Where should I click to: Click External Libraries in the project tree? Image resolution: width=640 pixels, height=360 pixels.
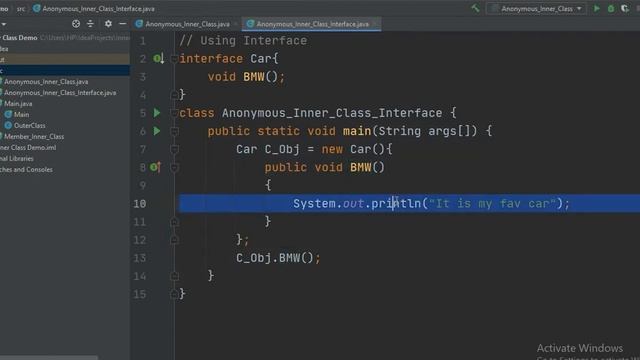pyautogui.click(x=17, y=159)
